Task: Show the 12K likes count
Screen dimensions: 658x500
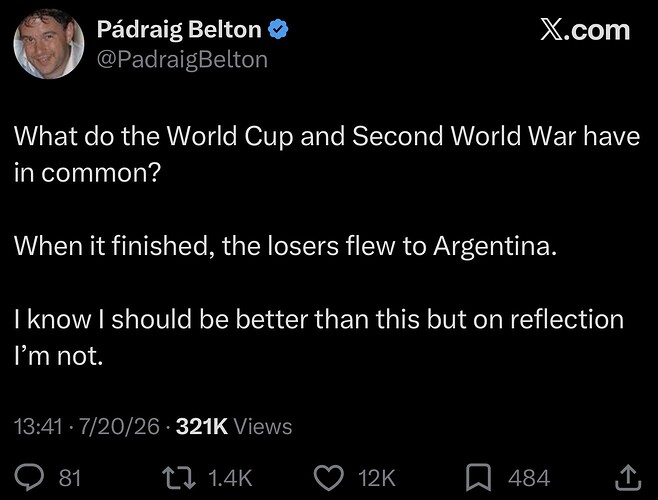Action: 377,478
